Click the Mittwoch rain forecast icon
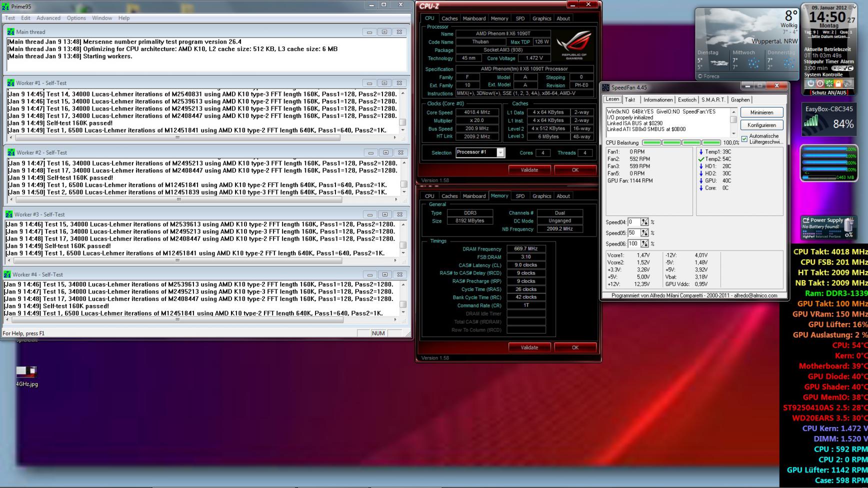This screenshot has width=868, height=488. click(753, 62)
